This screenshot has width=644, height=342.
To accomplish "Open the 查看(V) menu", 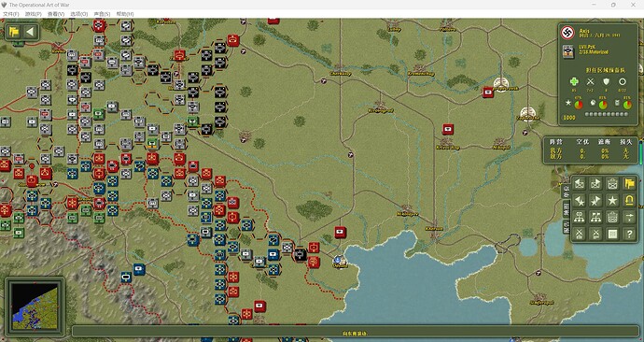I will (x=56, y=14).
